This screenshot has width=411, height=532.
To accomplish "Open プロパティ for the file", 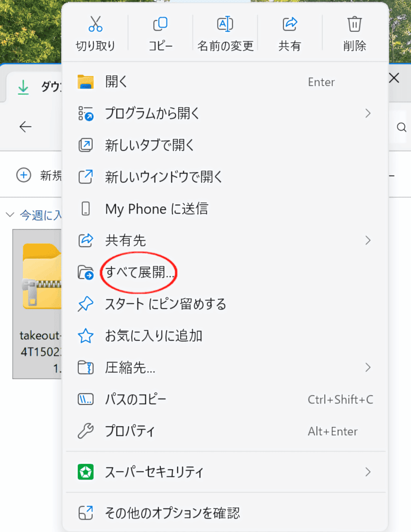I will click(226, 431).
